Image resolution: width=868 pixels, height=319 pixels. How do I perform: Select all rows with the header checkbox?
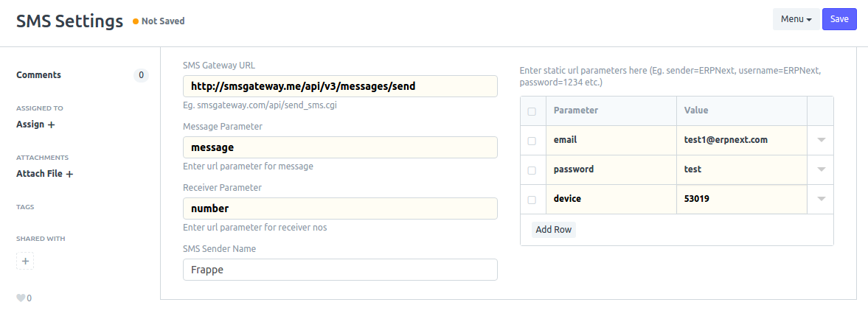532,111
